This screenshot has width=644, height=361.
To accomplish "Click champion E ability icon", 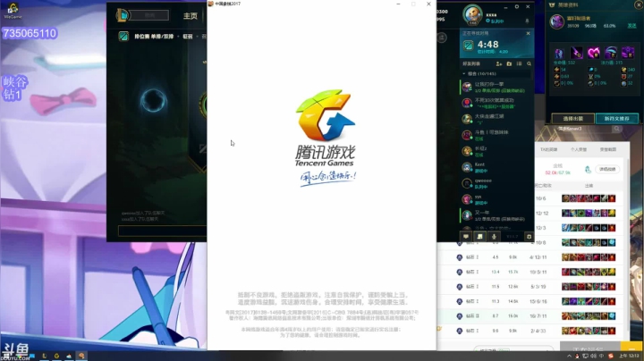I will click(x=611, y=53).
